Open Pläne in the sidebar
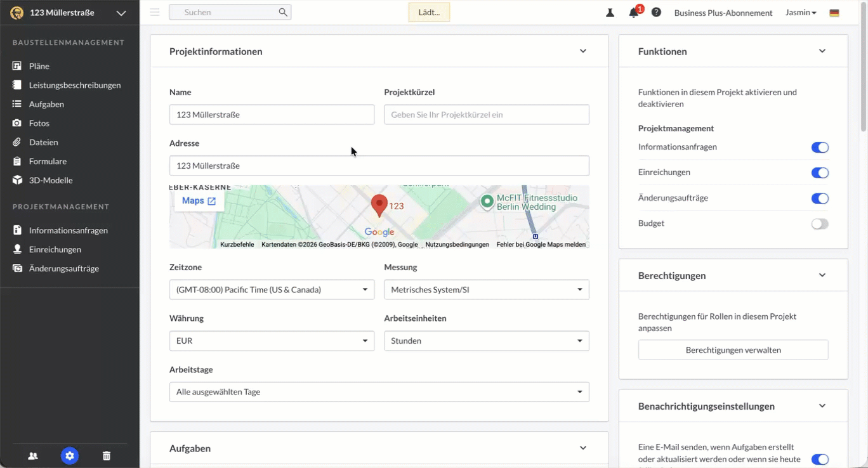868x468 pixels. tap(39, 66)
